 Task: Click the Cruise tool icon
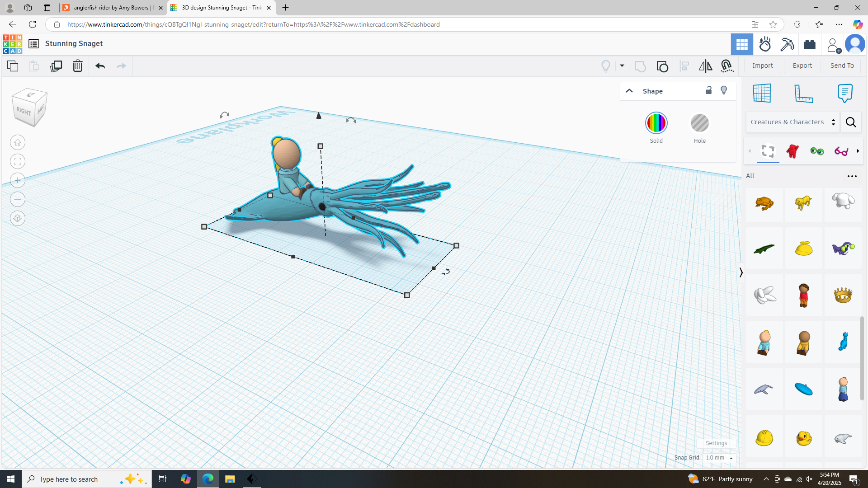tap(727, 66)
